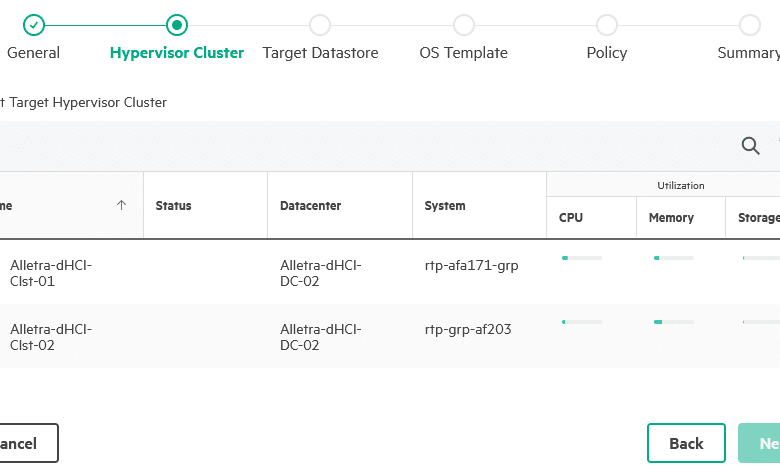The image size is (780, 472).
Task: Click the Cancel button
Action: 29,443
